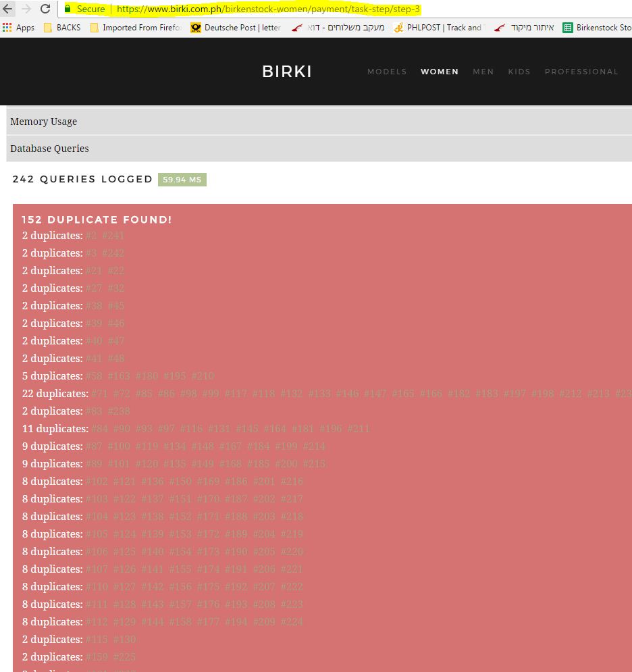This screenshot has width=632, height=672.
Task: Jump to query #32
Action: [116, 288]
